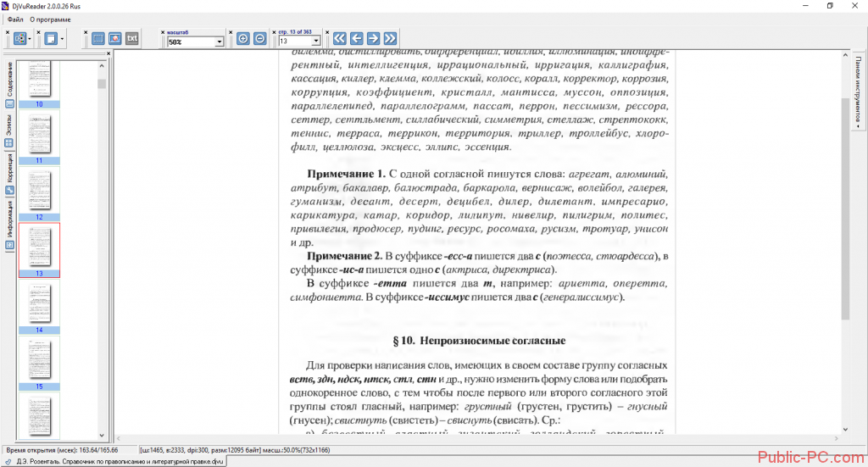Close the thumbnails side panel
Viewport: 868px width, 467px height.
[108, 54]
